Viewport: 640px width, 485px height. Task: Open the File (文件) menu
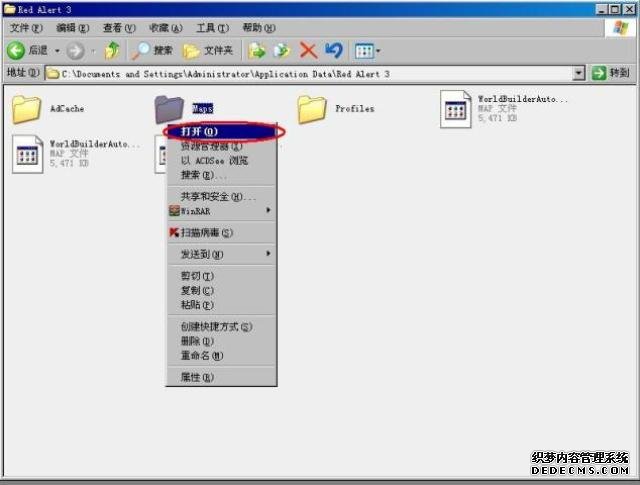(26, 28)
